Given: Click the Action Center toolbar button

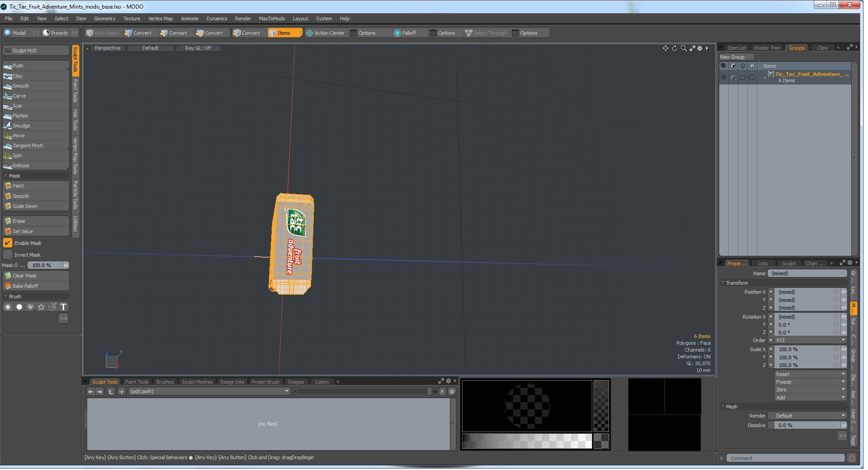Looking at the screenshot, I should click(x=325, y=33).
